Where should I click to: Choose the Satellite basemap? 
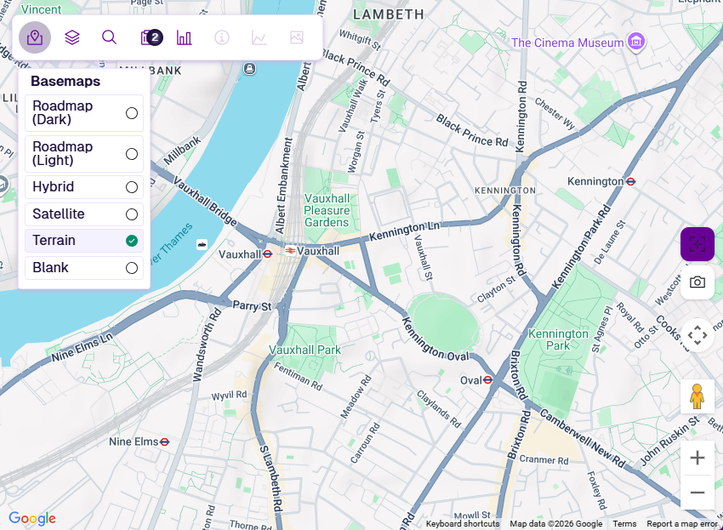pyautogui.click(x=84, y=214)
